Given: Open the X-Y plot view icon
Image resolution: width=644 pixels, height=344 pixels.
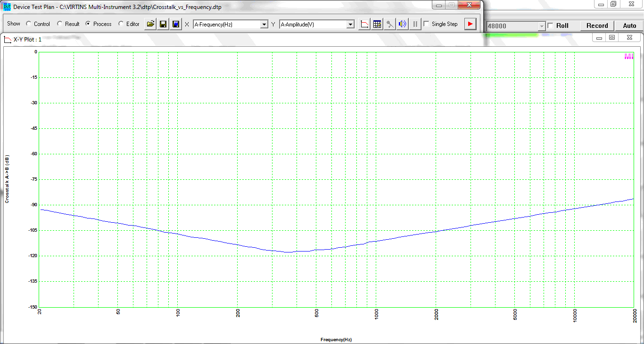Looking at the screenshot, I should (x=364, y=24).
